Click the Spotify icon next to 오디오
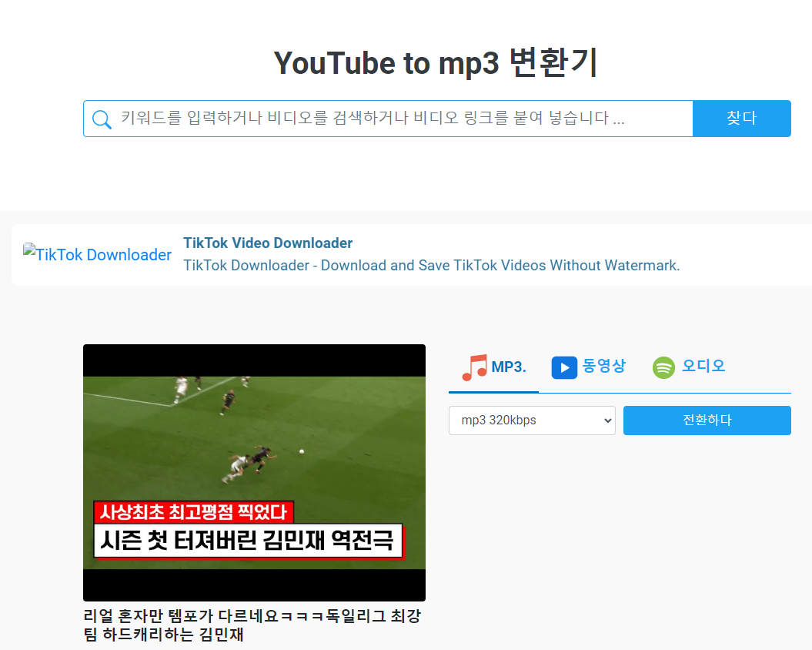The width and height of the screenshot is (812, 650). click(663, 367)
